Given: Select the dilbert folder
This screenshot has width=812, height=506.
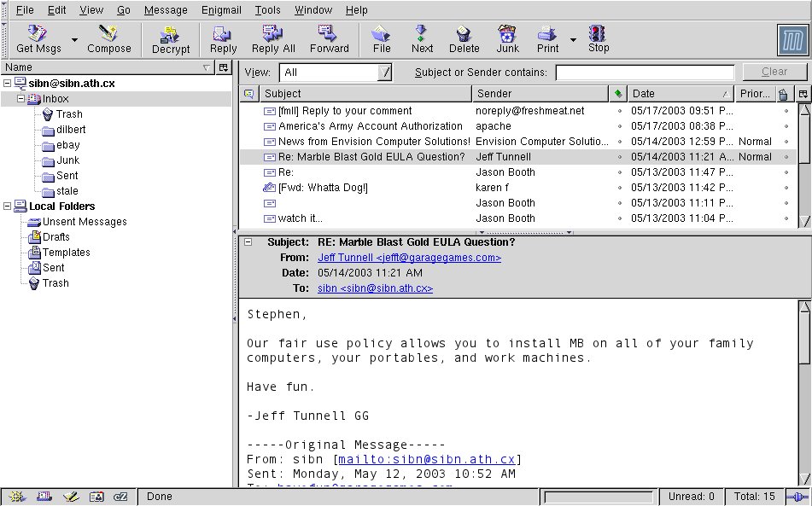Looking at the screenshot, I should [64, 130].
